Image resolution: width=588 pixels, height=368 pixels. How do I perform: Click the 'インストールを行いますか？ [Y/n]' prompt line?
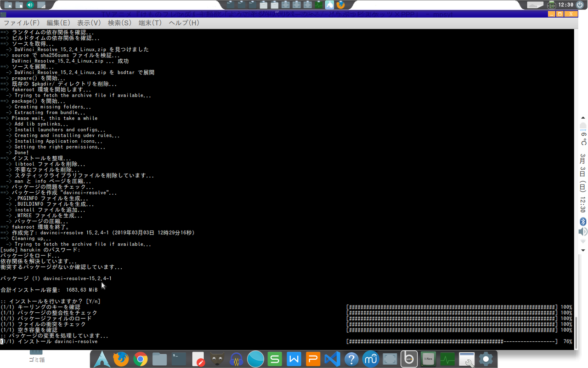[50, 301]
